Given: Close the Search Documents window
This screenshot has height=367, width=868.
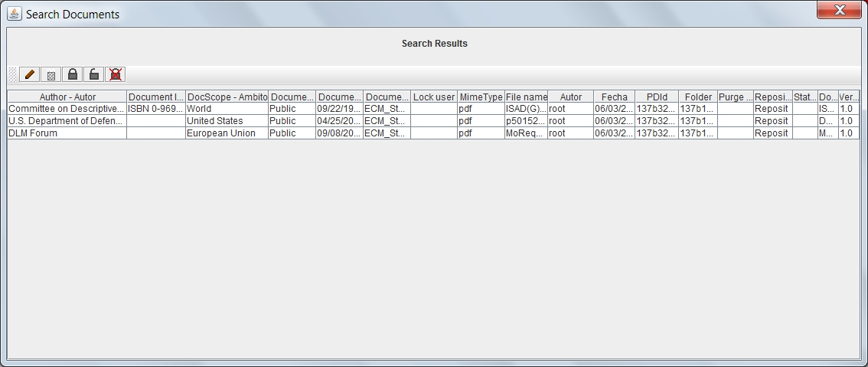Looking at the screenshot, I should 839,9.
